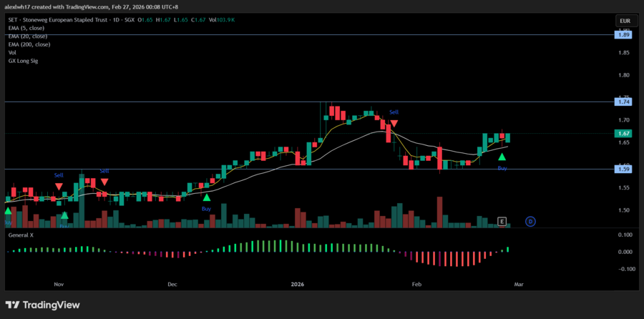Viewport: 644px width, 319px height.
Task: Click the second red Sell arrow in November
Action: click(x=104, y=182)
